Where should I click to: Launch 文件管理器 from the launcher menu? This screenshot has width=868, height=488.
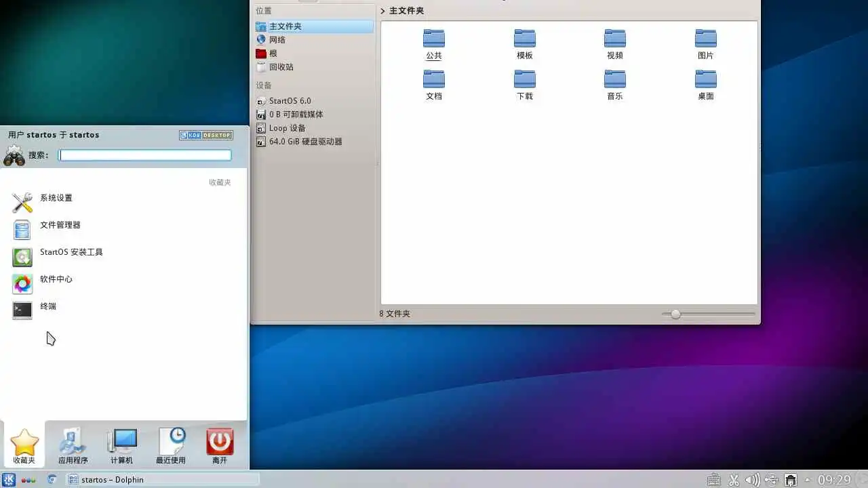point(123,228)
